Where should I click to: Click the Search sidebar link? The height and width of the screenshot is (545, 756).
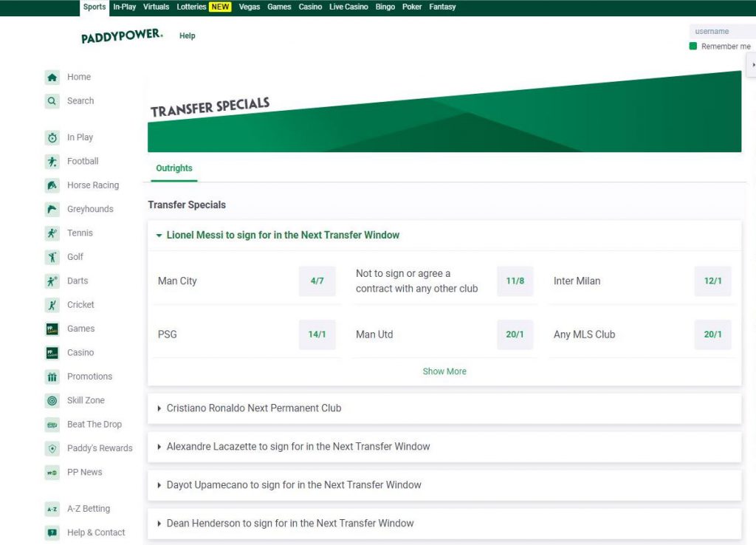tap(80, 100)
